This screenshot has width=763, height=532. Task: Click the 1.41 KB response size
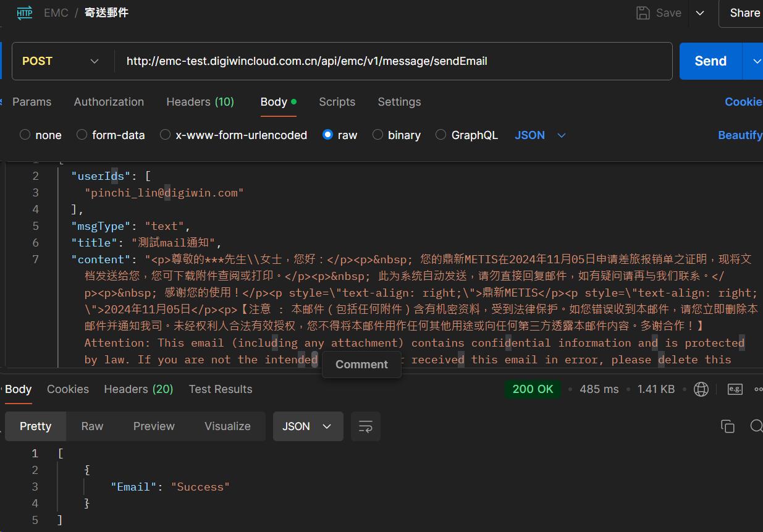click(x=656, y=389)
